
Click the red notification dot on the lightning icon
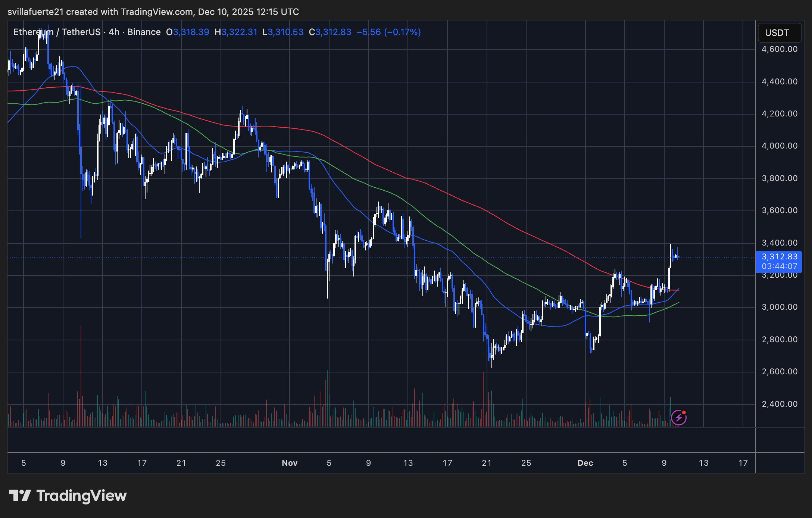point(684,412)
